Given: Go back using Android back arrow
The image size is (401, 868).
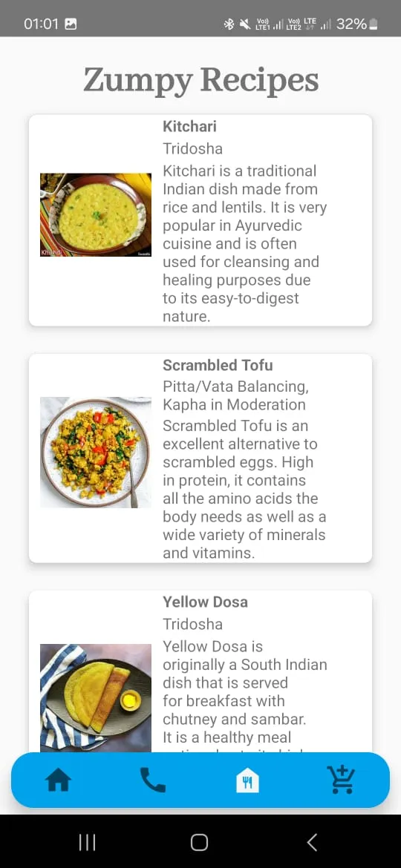Looking at the screenshot, I should point(313,842).
